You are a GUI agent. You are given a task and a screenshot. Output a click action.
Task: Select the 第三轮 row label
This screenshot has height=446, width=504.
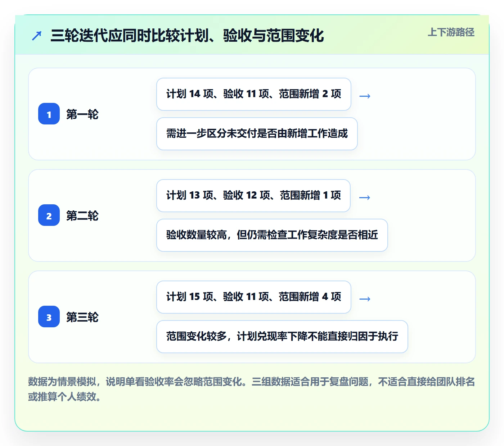pyautogui.click(x=82, y=317)
